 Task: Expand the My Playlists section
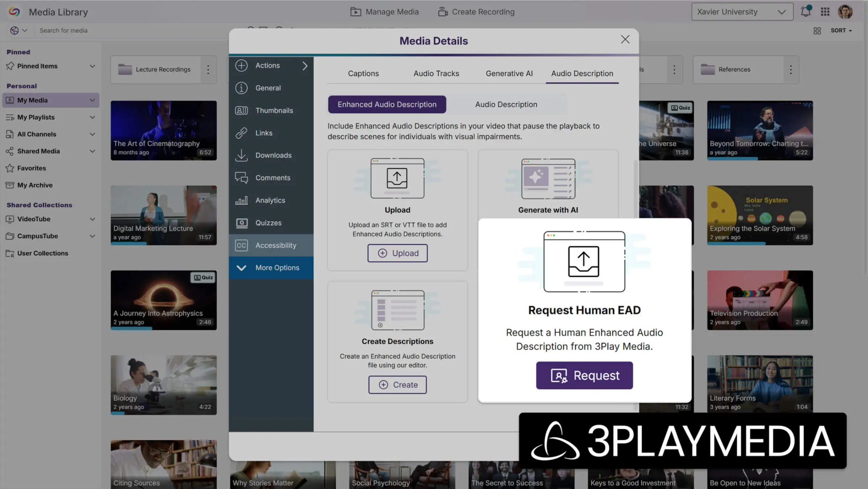[92, 117]
